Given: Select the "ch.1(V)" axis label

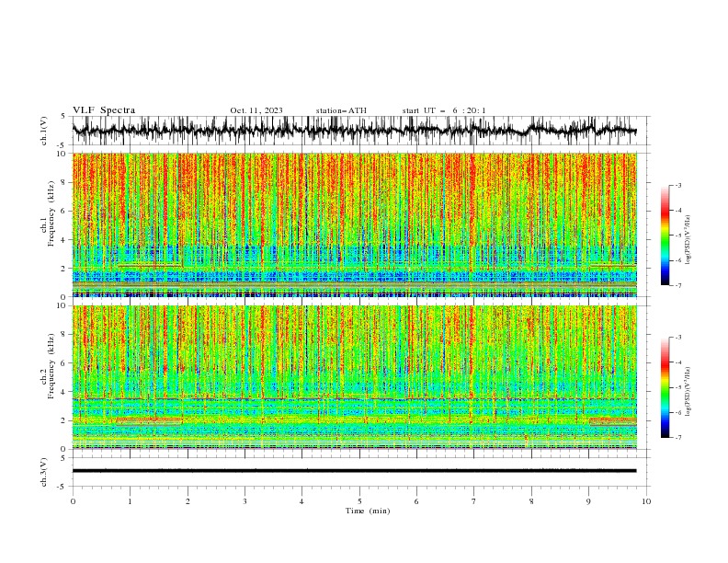Looking at the screenshot, I should [44, 131].
